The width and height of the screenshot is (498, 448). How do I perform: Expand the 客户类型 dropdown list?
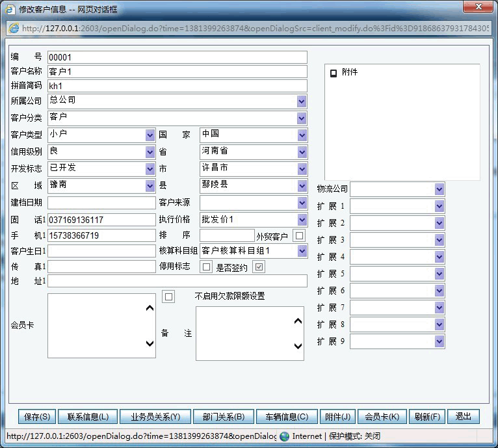[150, 135]
